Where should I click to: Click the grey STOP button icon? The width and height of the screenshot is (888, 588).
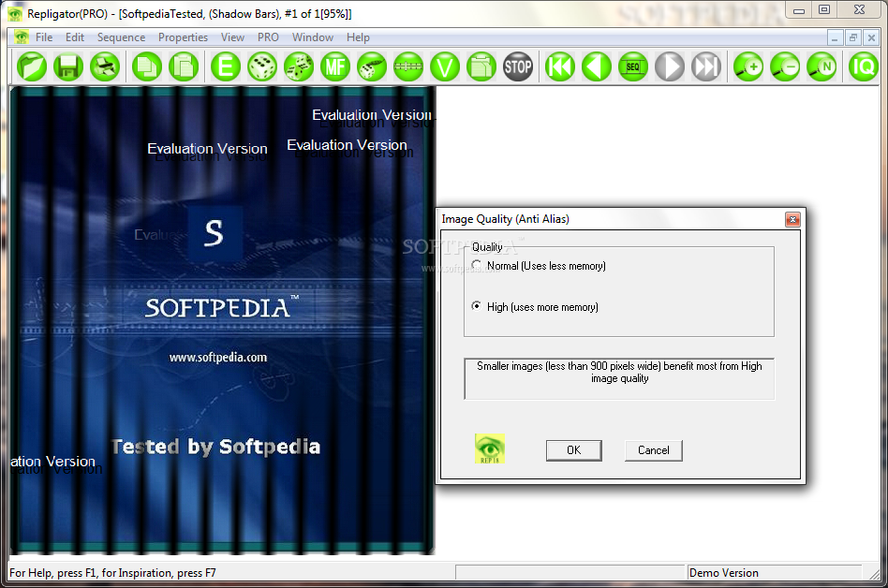coord(518,66)
